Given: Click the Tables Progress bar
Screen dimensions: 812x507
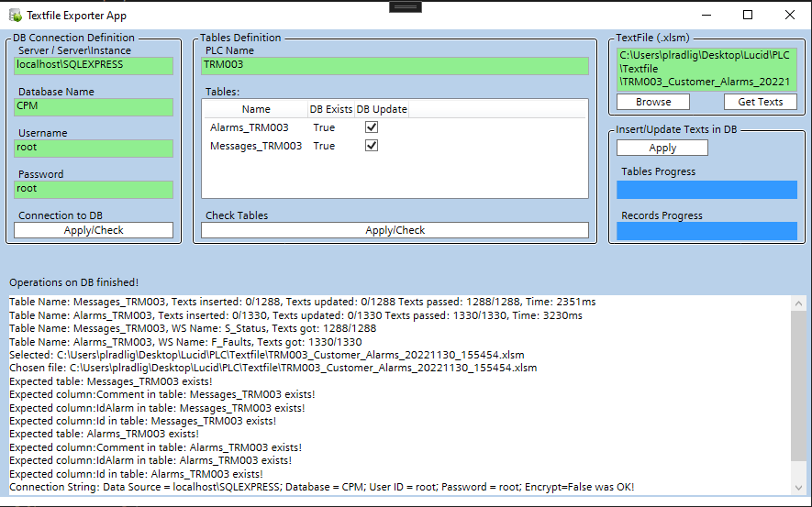Looking at the screenshot, I should click(x=706, y=190).
